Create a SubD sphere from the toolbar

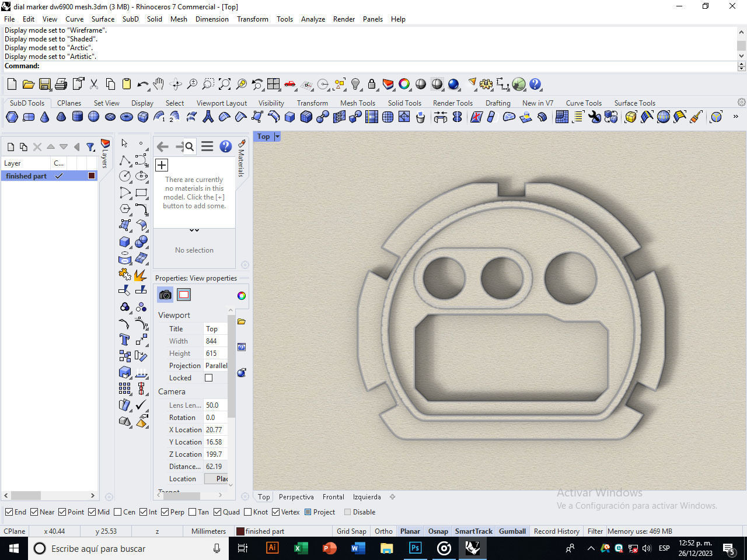(94, 117)
